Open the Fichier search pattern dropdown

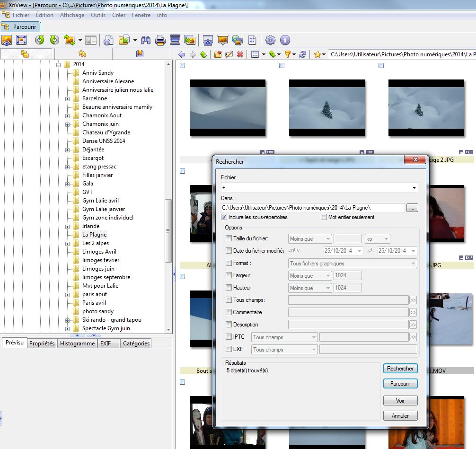click(414, 188)
